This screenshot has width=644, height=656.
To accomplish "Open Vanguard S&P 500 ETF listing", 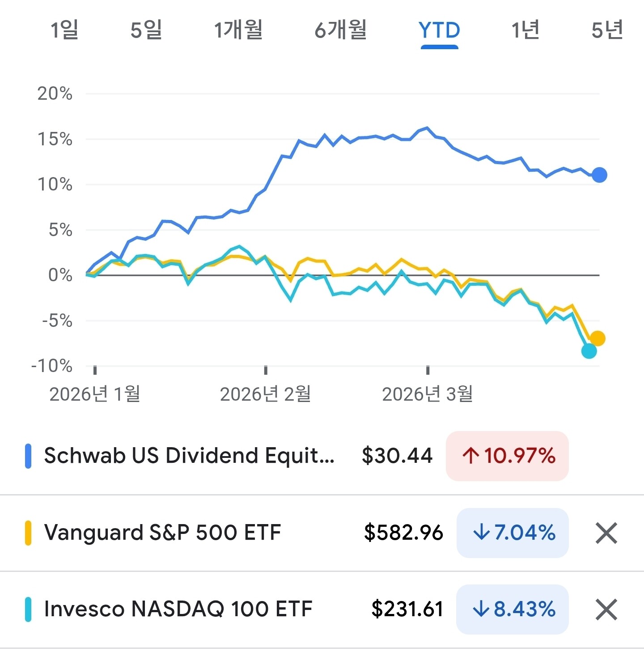I will coord(162,533).
